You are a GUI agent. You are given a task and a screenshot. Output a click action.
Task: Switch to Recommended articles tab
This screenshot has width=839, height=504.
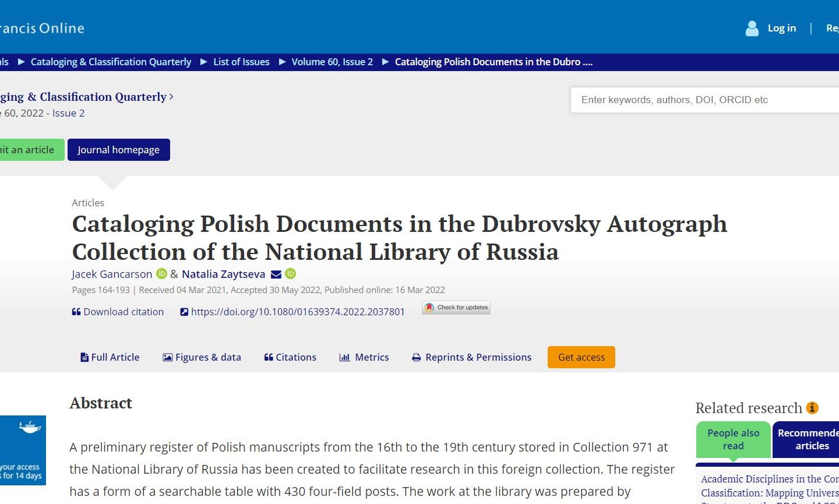click(x=806, y=439)
